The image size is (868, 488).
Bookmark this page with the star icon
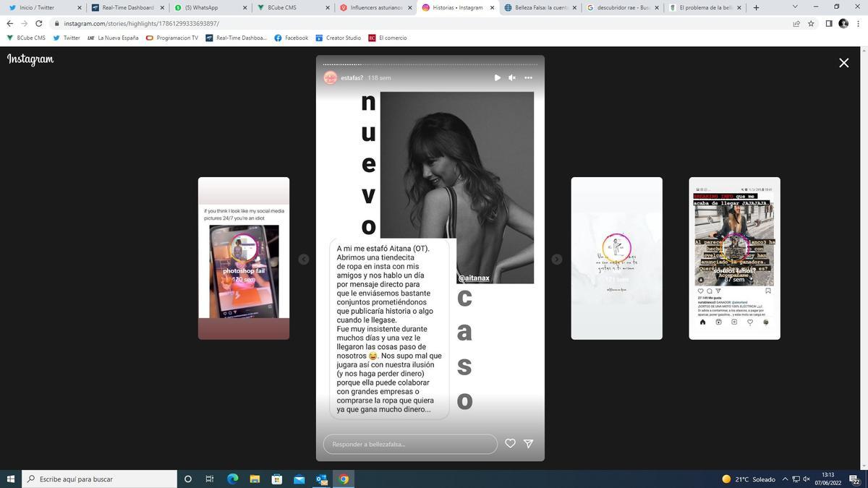tap(812, 22)
